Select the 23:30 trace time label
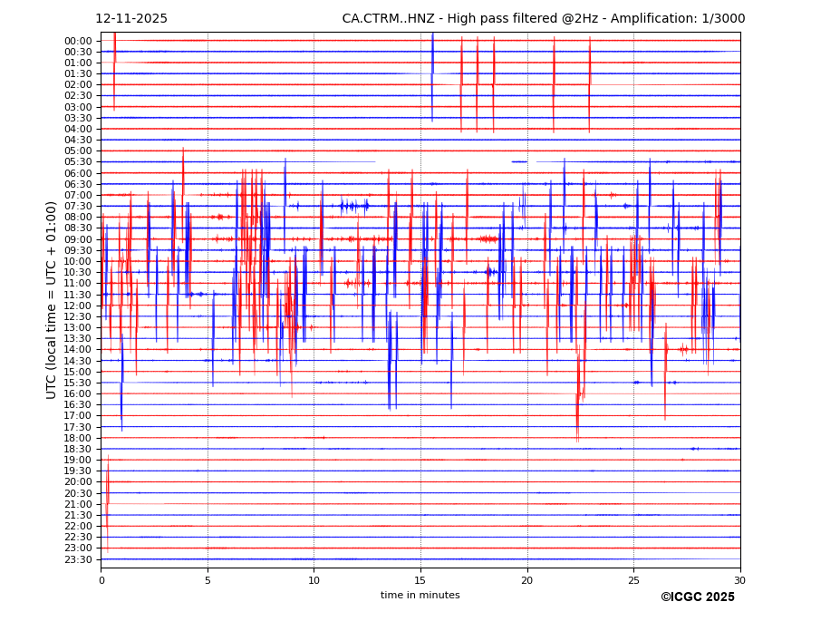This screenshot has height=631, width=840. [x=78, y=559]
